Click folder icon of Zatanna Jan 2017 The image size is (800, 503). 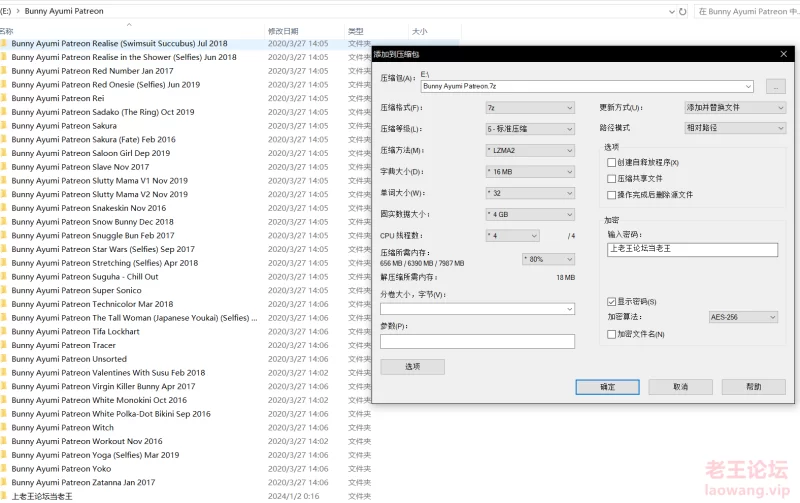[x=4, y=483]
